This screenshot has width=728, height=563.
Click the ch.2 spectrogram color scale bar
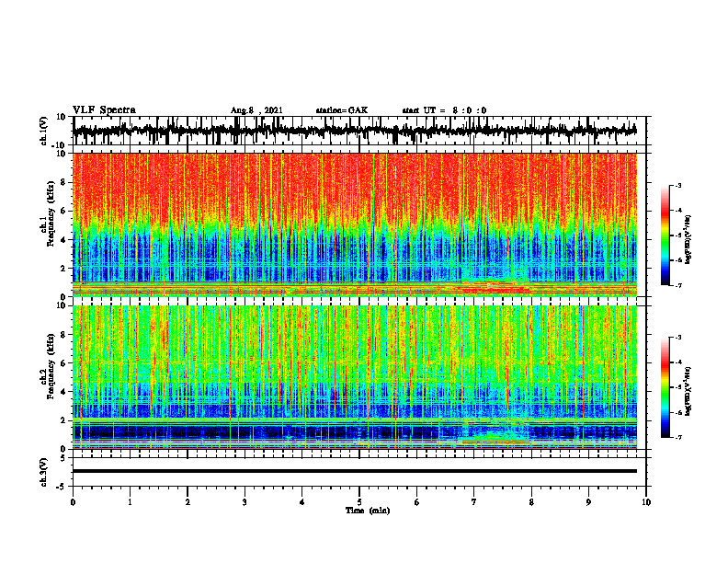(665, 387)
